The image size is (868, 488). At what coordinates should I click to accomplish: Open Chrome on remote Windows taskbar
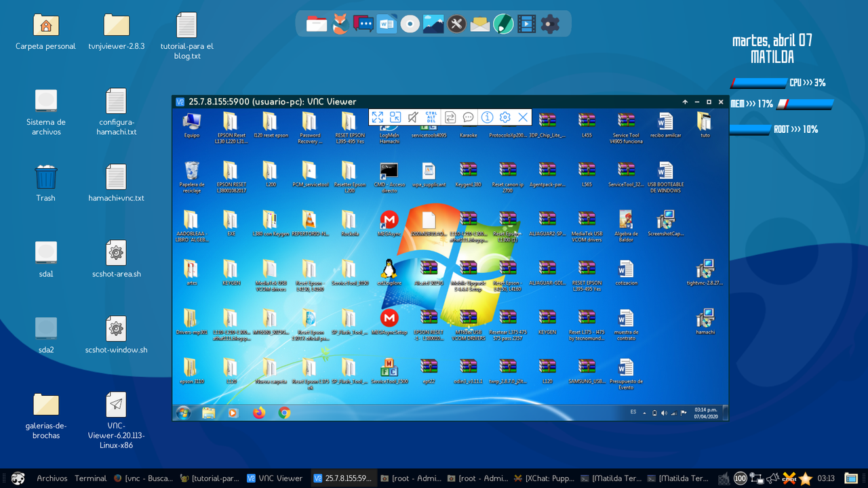pyautogui.click(x=284, y=412)
